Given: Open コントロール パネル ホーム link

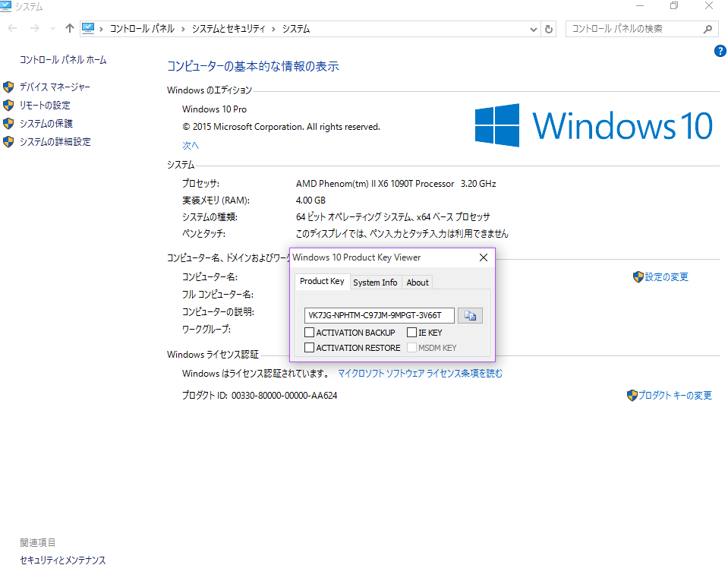Looking at the screenshot, I should coord(63,60).
